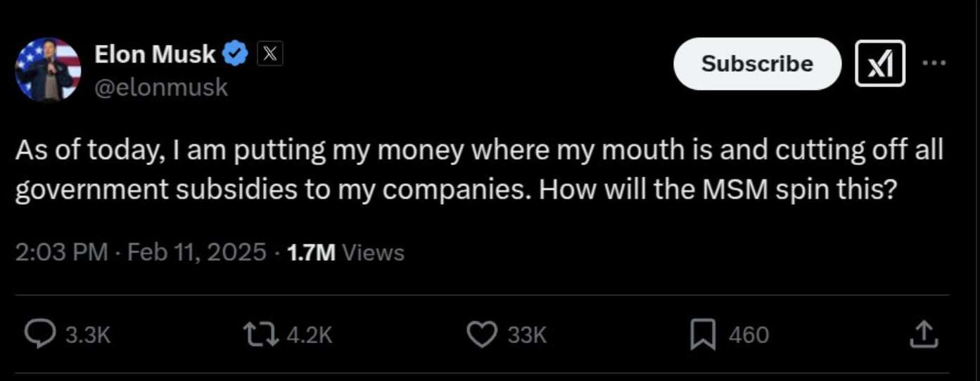Click the Grok explain-post icon

point(880,63)
